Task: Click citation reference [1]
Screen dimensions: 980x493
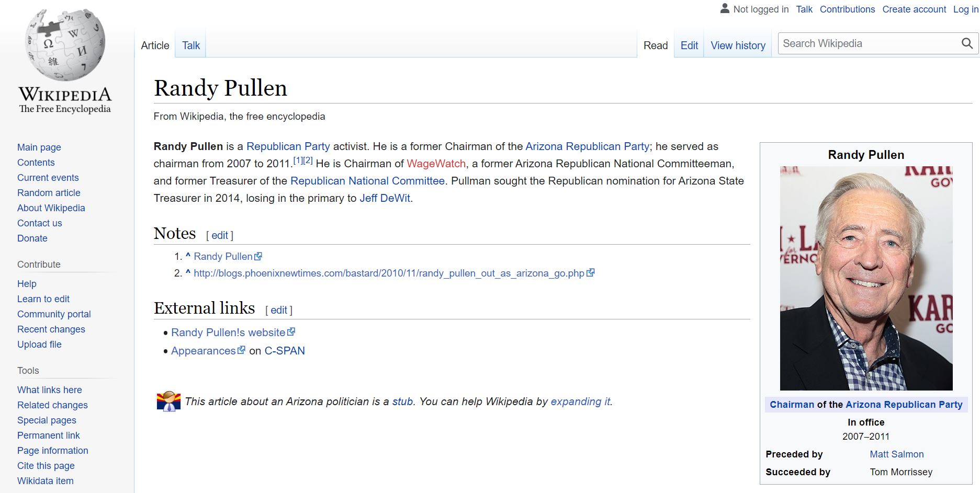Action: (x=298, y=160)
